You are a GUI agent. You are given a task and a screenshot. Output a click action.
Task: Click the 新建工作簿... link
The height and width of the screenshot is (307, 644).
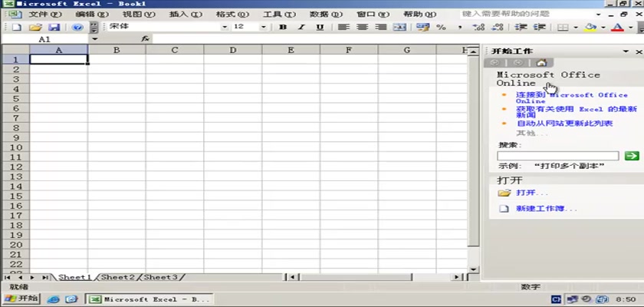pyautogui.click(x=546, y=208)
